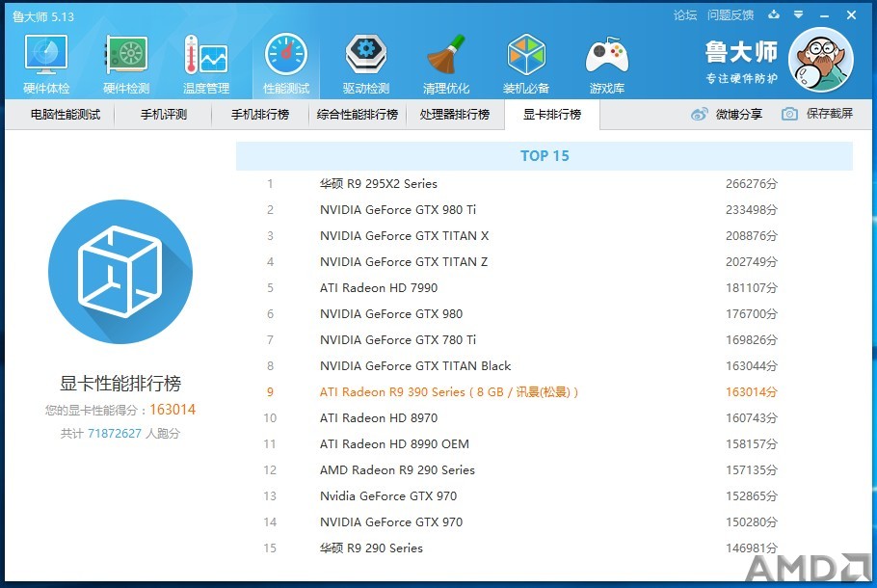Click the AMD Radeon R9 290 Series entry
This screenshot has height=588, width=877.
[x=397, y=470]
